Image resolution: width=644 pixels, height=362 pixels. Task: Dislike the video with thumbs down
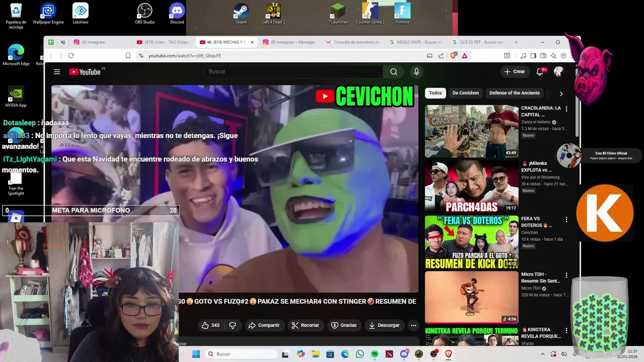coord(232,325)
